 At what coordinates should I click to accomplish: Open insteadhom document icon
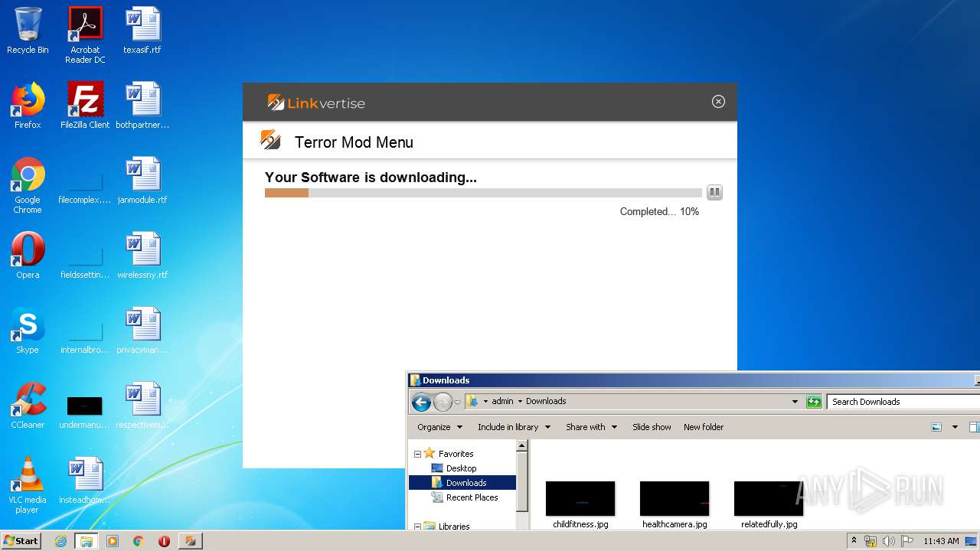(x=85, y=481)
